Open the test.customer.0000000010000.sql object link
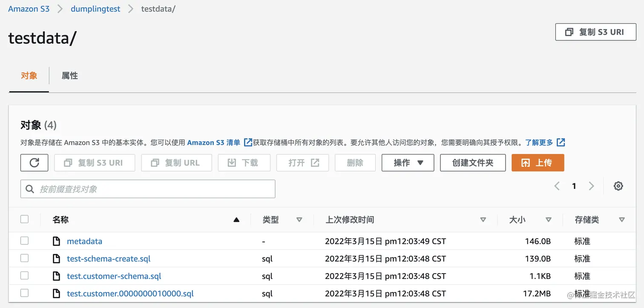 [130, 294]
